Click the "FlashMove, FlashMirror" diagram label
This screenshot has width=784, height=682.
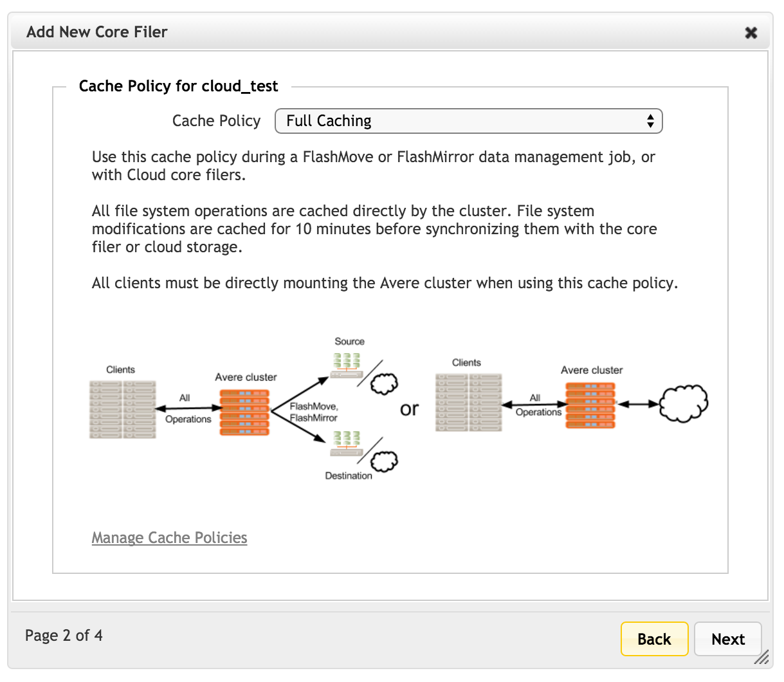(x=314, y=412)
